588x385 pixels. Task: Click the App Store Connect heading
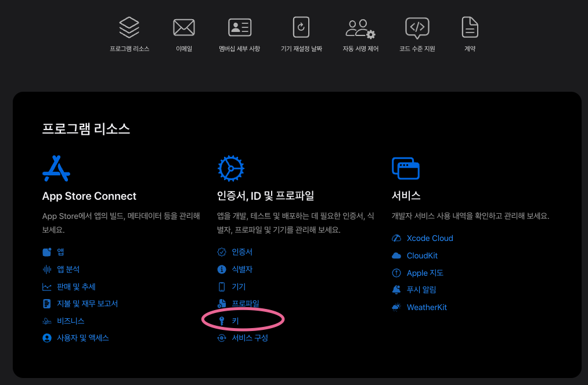(89, 196)
